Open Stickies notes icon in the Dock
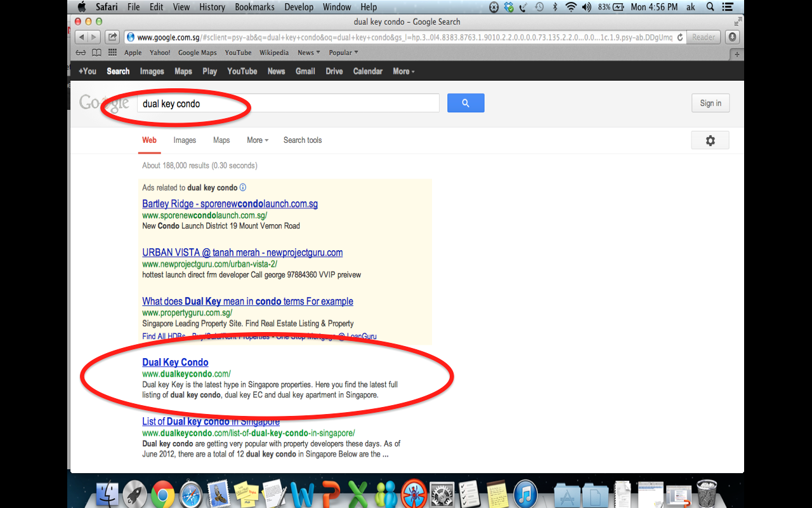This screenshot has width=812, height=508. [x=246, y=494]
